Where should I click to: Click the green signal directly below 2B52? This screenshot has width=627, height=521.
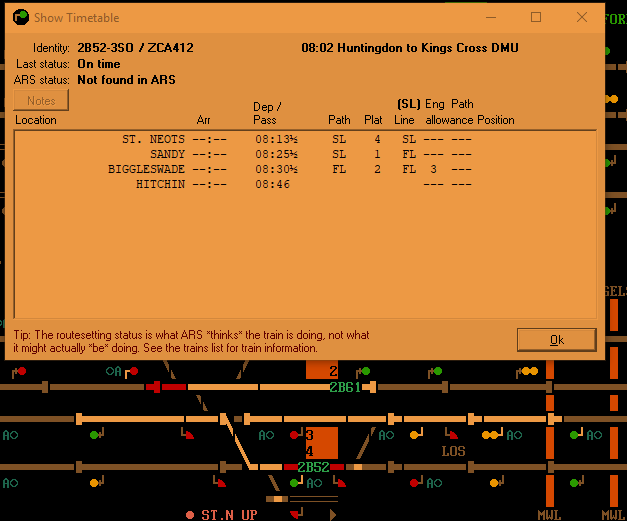(296, 482)
